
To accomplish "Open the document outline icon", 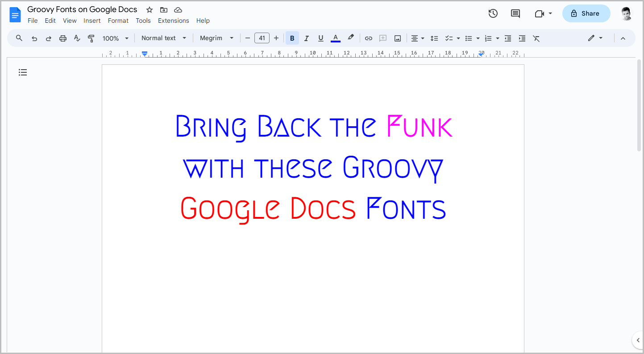I will (x=23, y=72).
